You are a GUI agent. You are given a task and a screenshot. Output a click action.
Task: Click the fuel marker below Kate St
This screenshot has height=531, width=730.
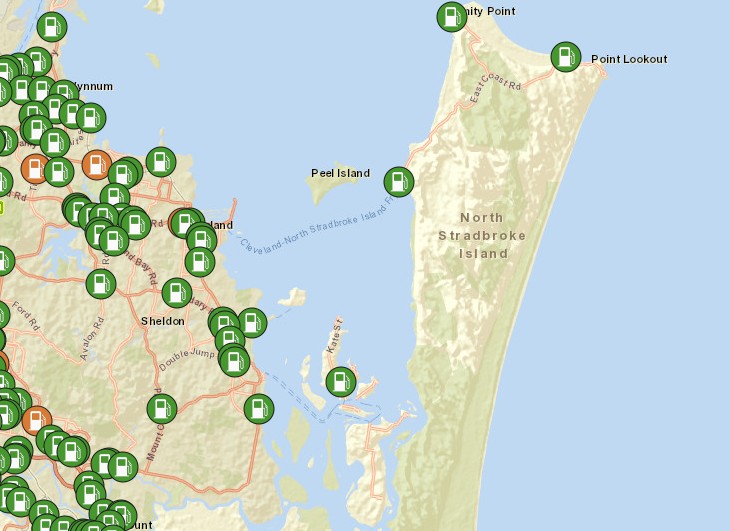[341, 382]
